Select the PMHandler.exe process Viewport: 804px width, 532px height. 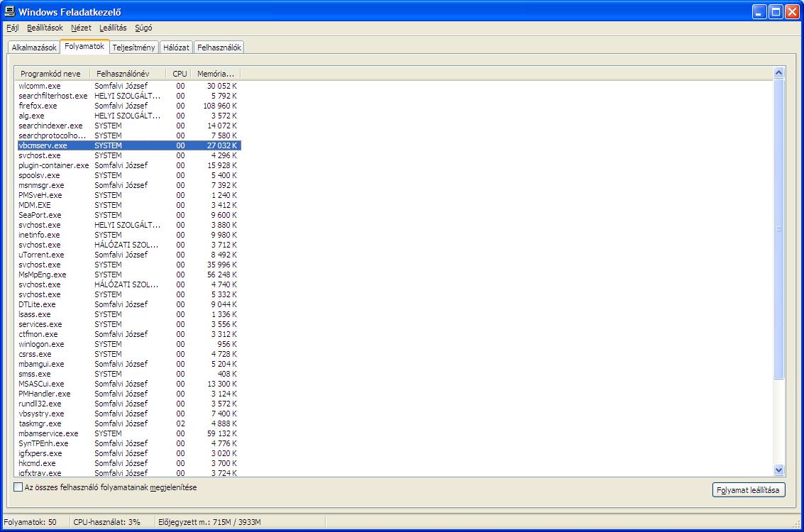pos(128,394)
